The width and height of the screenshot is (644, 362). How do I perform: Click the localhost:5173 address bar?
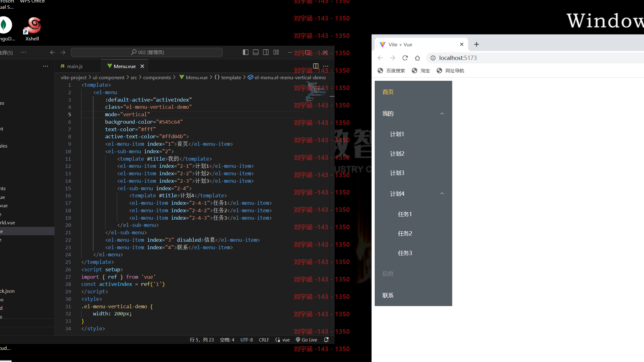pos(535,58)
